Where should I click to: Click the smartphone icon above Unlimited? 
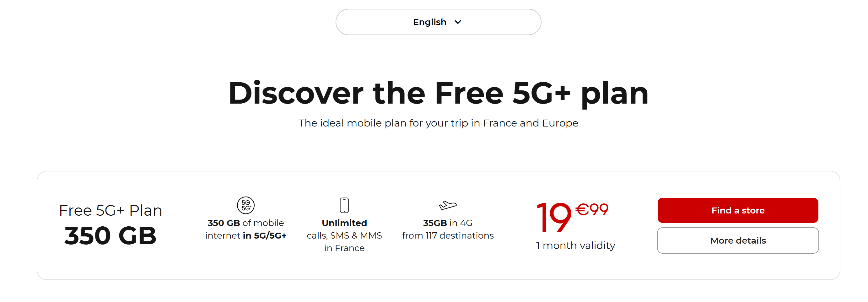tap(344, 205)
